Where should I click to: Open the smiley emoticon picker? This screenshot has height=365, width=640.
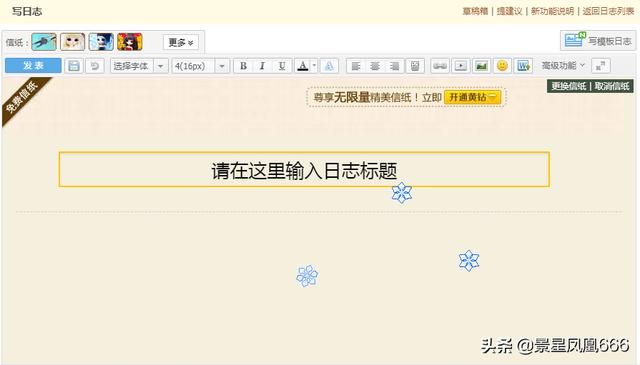click(x=502, y=66)
